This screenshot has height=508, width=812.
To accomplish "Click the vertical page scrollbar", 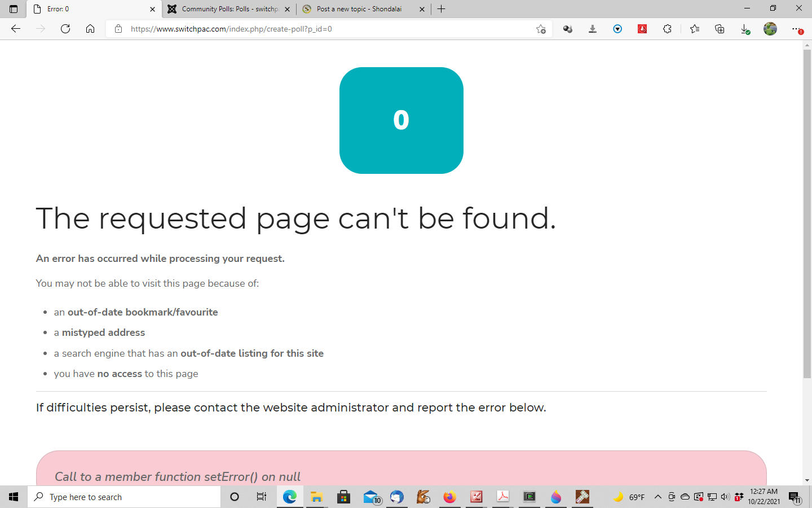I will click(x=807, y=214).
